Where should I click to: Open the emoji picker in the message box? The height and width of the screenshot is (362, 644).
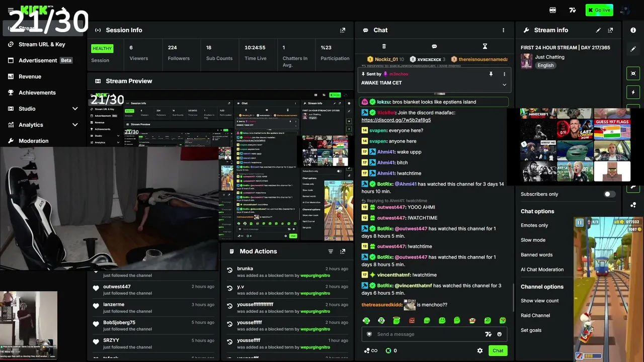(500, 334)
